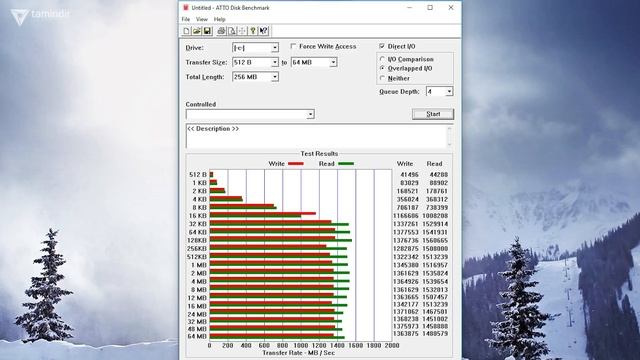Enable Force Write Access checkbox
Viewport: 640px width, 360px height.
click(293, 46)
